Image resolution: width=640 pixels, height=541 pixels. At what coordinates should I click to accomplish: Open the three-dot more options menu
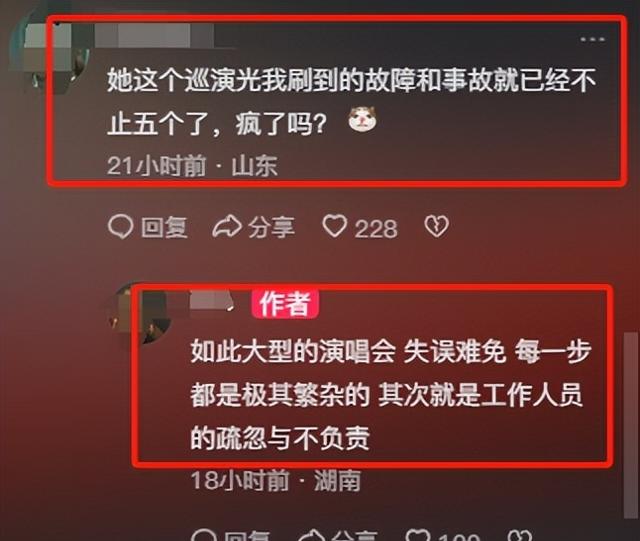[x=592, y=40]
